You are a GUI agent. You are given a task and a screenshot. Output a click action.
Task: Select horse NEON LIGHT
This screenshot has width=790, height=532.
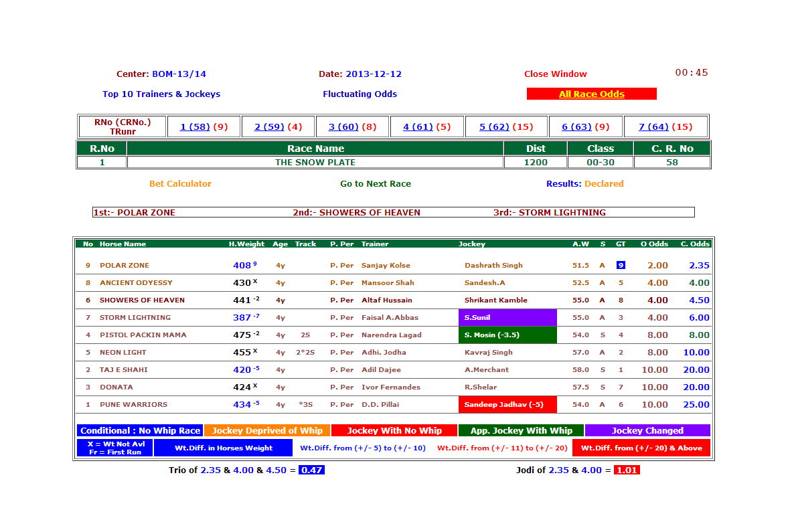coord(123,353)
